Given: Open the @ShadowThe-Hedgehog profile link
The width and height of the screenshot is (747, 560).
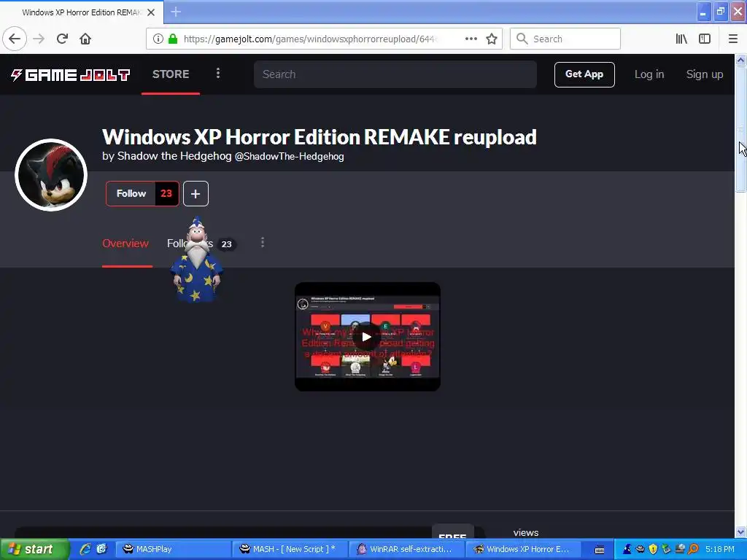Looking at the screenshot, I should click(x=289, y=156).
